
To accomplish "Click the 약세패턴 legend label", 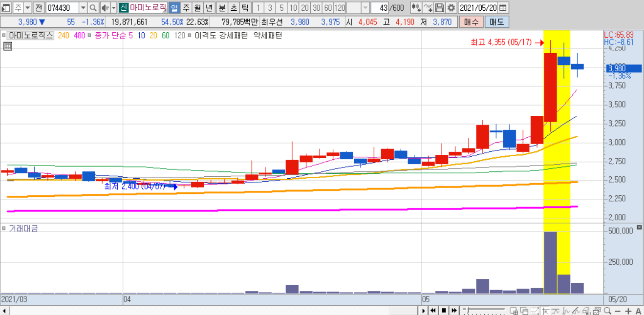I will coord(267,35).
